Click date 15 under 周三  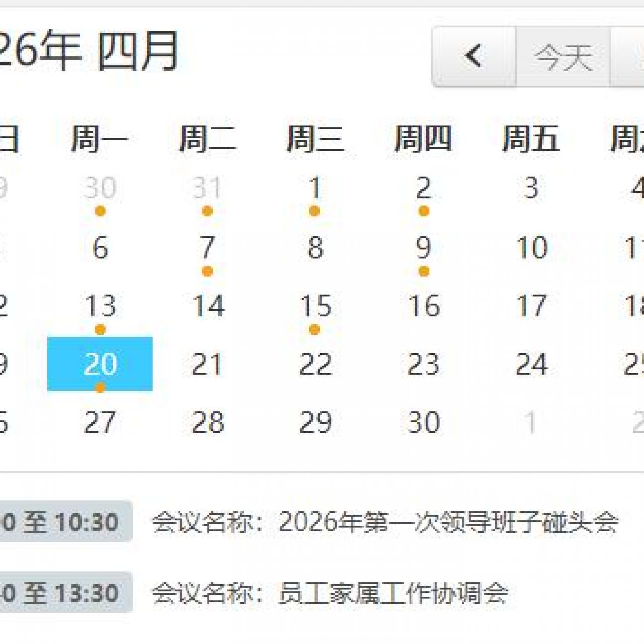(315, 306)
